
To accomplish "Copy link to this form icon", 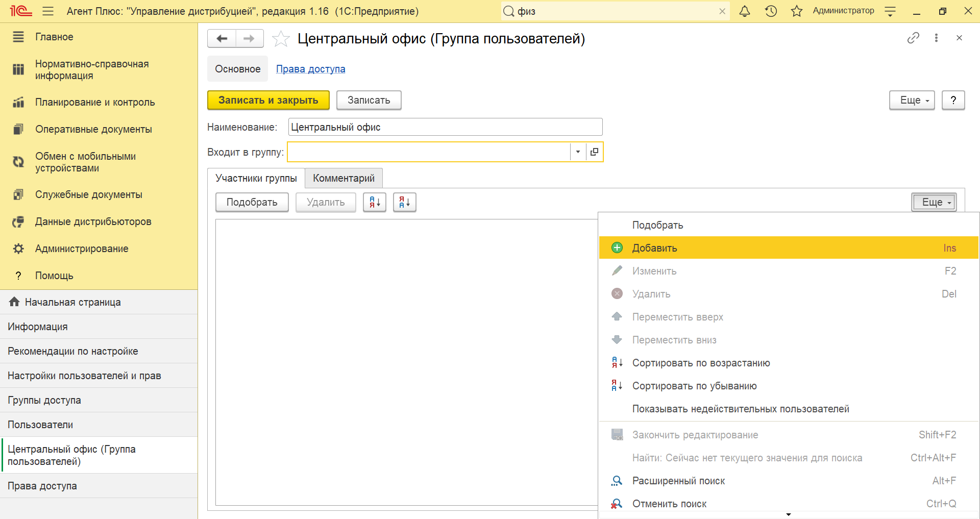I will click(x=913, y=38).
